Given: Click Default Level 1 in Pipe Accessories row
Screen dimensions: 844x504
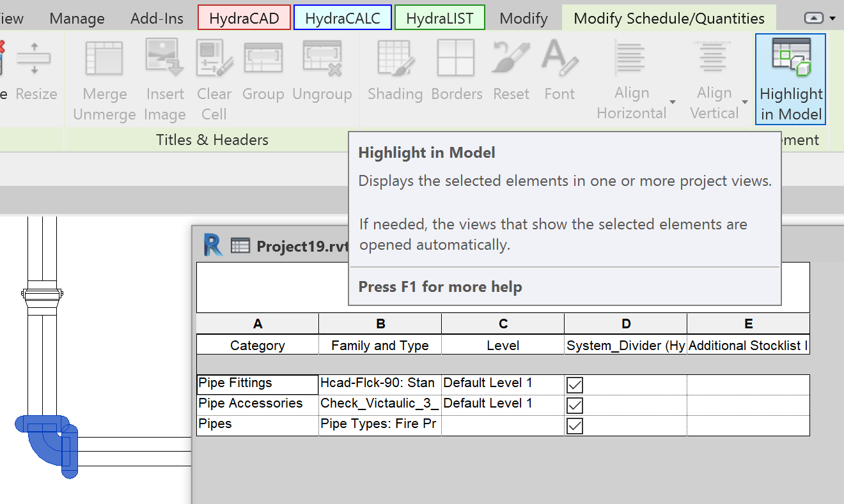Looking at the screenshot, I should click(503, 405).
